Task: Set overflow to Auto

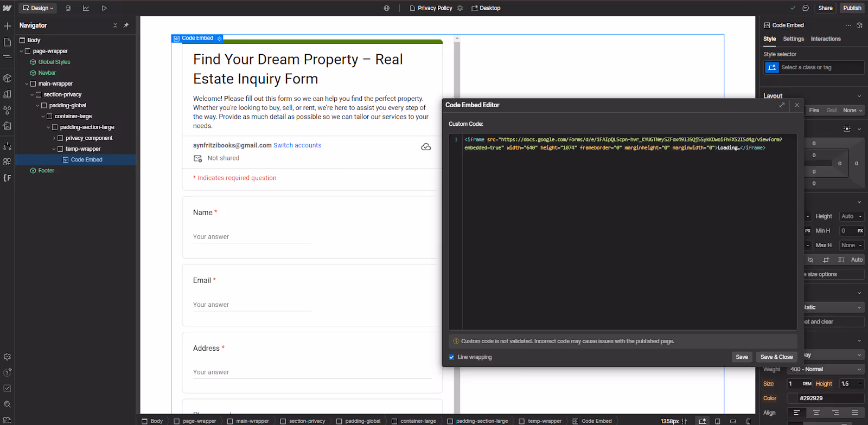Action: pyautogui.click(x=857, y=260)
